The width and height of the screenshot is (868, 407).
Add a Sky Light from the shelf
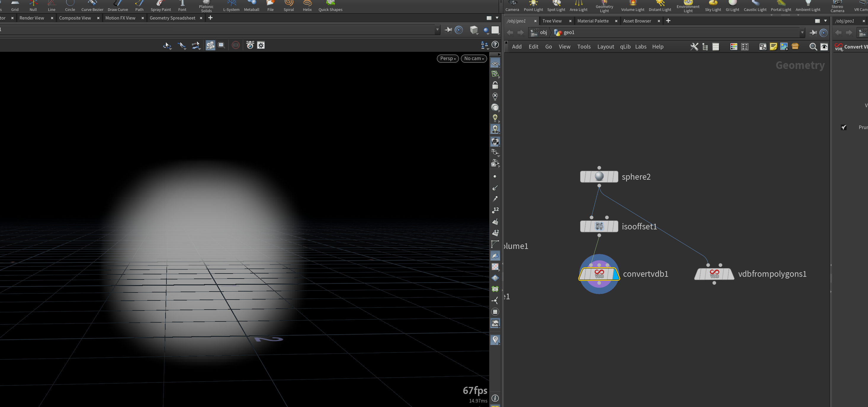(x=713, y=6)
